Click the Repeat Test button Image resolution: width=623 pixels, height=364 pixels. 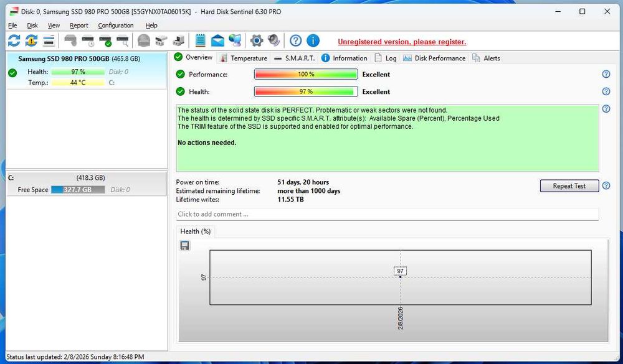coord(569,186)
